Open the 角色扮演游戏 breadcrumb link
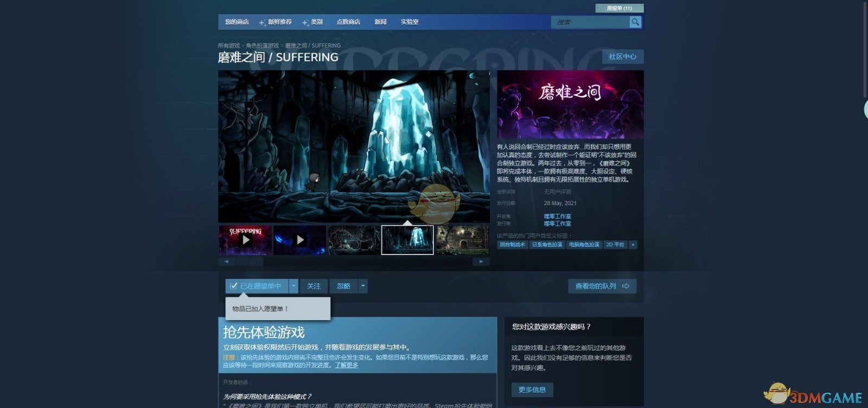This screenshot has width=868, height=408. [x=262, y=46]
